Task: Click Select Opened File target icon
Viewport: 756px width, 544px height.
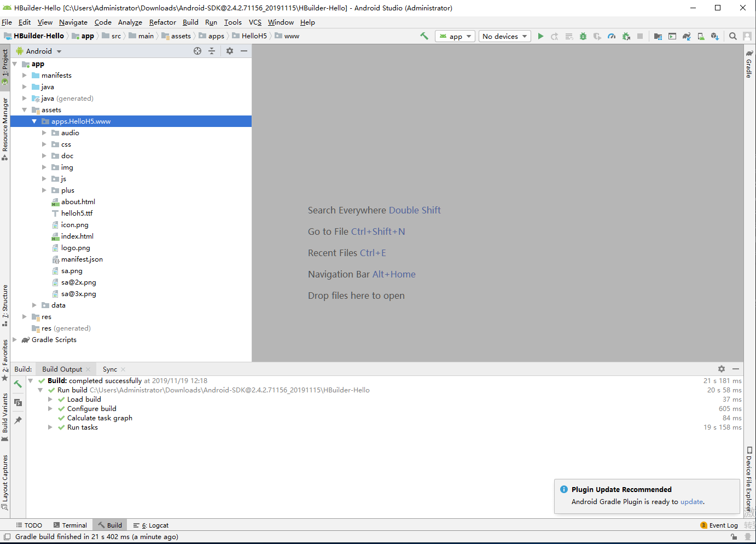Action: [x=197, y=51]
